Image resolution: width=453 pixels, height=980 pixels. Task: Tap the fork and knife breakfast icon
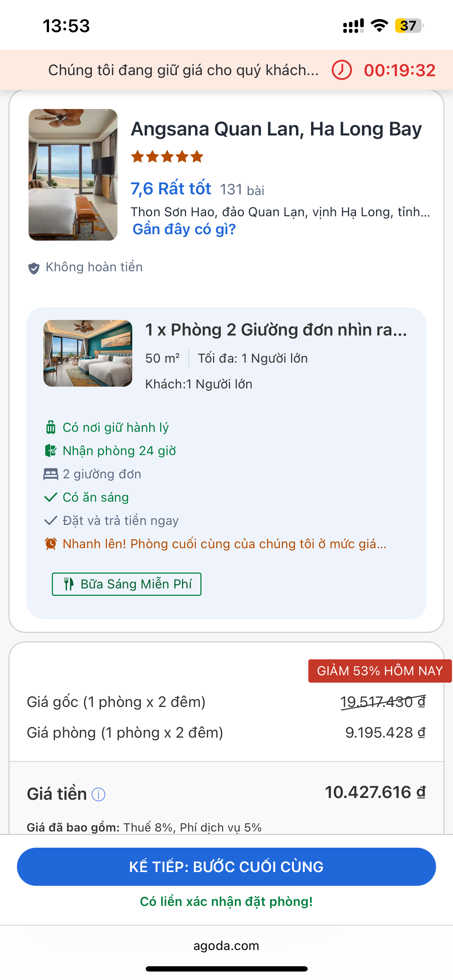point(68,584)
